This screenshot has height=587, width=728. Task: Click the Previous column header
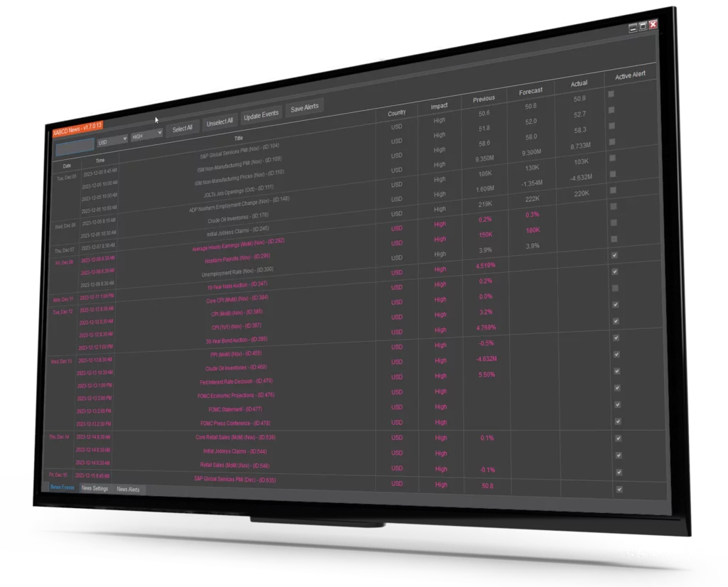coord(483,99)
